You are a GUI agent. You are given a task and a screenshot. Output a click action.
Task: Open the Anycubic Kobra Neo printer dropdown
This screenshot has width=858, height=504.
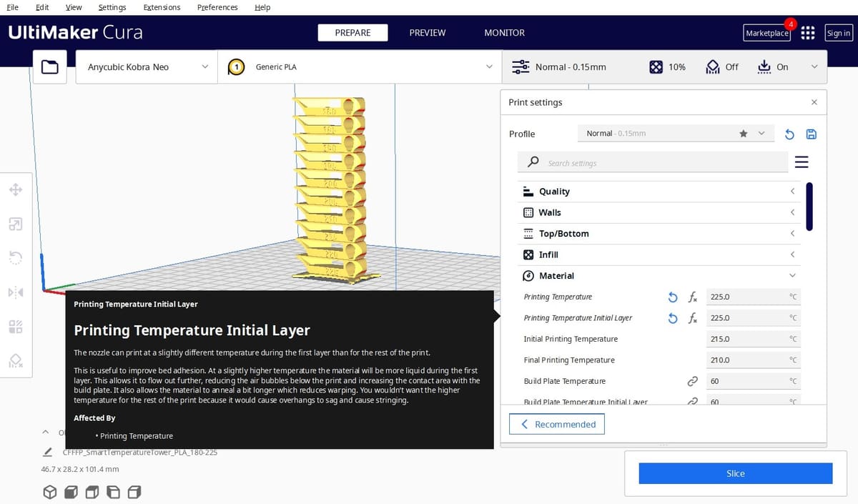pyautogui.click(x=147, y=67)
